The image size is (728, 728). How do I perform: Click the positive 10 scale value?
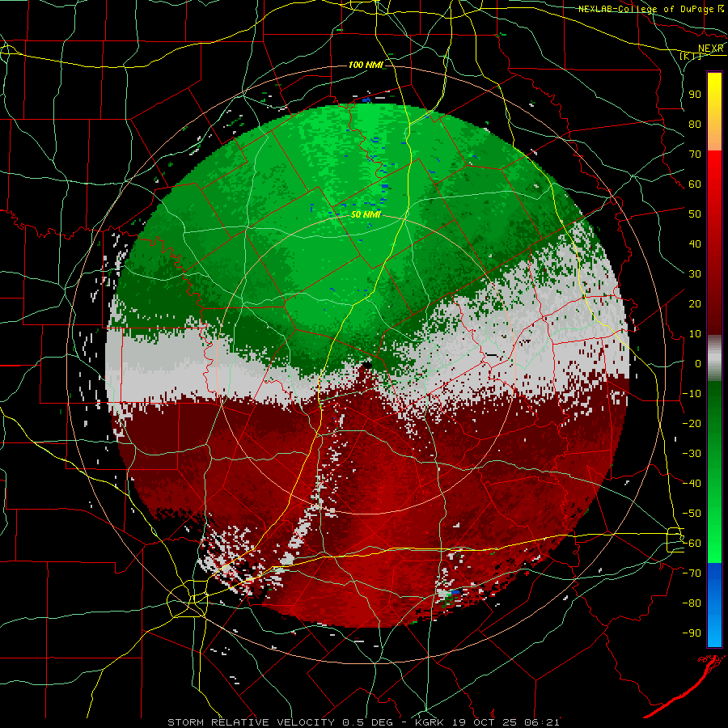pyautogui.click(x=695, y=334)
